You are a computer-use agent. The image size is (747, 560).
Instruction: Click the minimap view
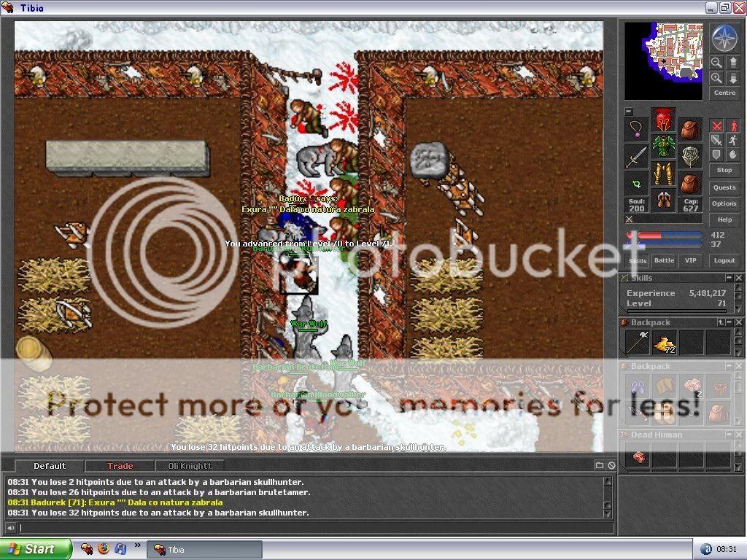point(663,61)
